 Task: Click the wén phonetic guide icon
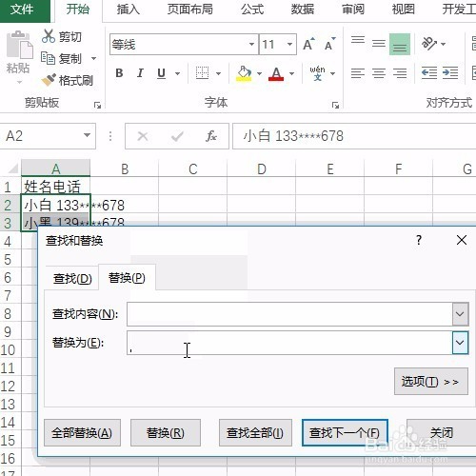317,73
